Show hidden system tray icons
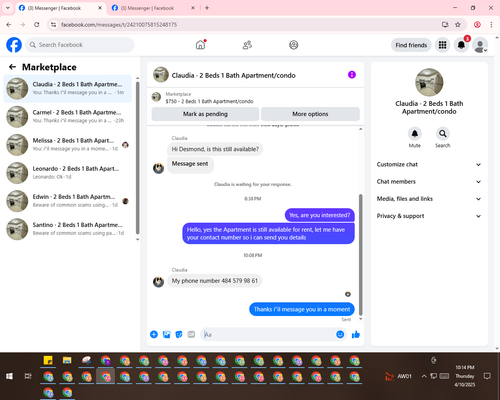This screenshot has height=400, width=500. [x=424, y=376]
